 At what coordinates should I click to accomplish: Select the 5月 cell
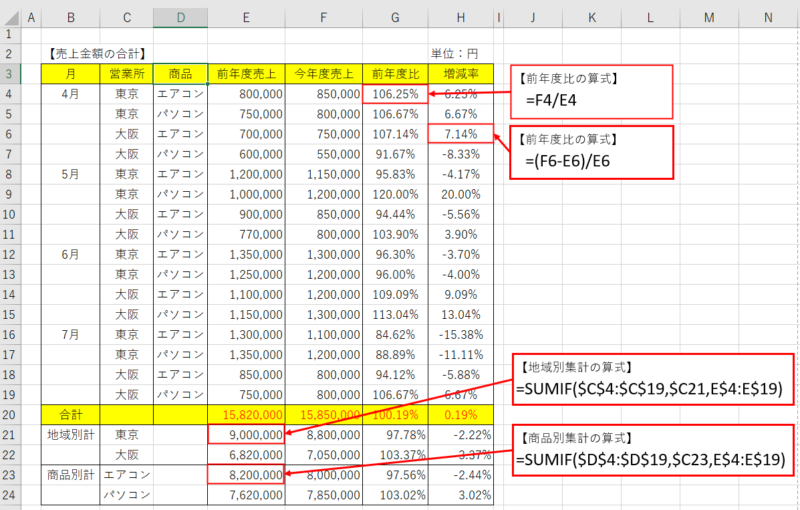tap(71, 174)
